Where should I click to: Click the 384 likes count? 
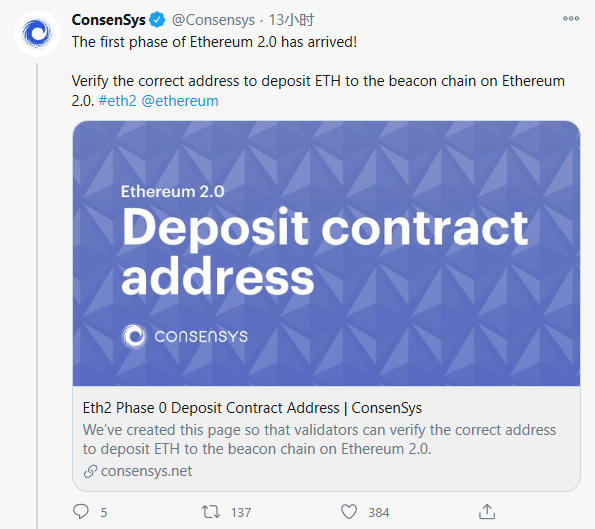(379, 513)
